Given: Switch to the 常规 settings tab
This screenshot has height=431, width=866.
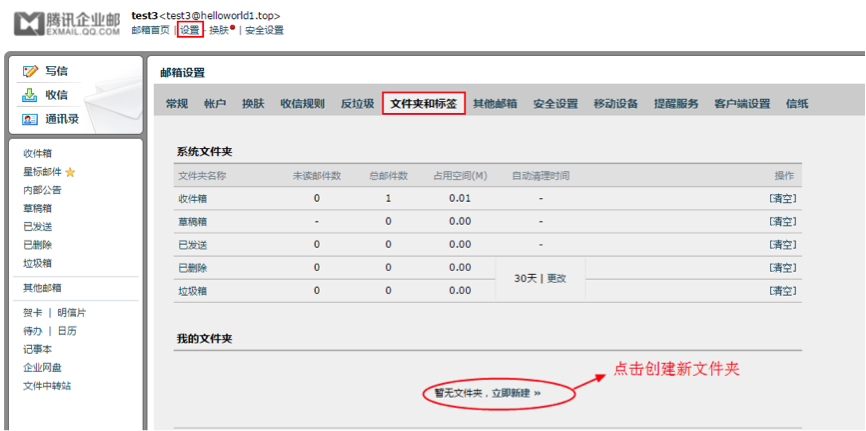Looking at the screenshot, I should 177,104.
